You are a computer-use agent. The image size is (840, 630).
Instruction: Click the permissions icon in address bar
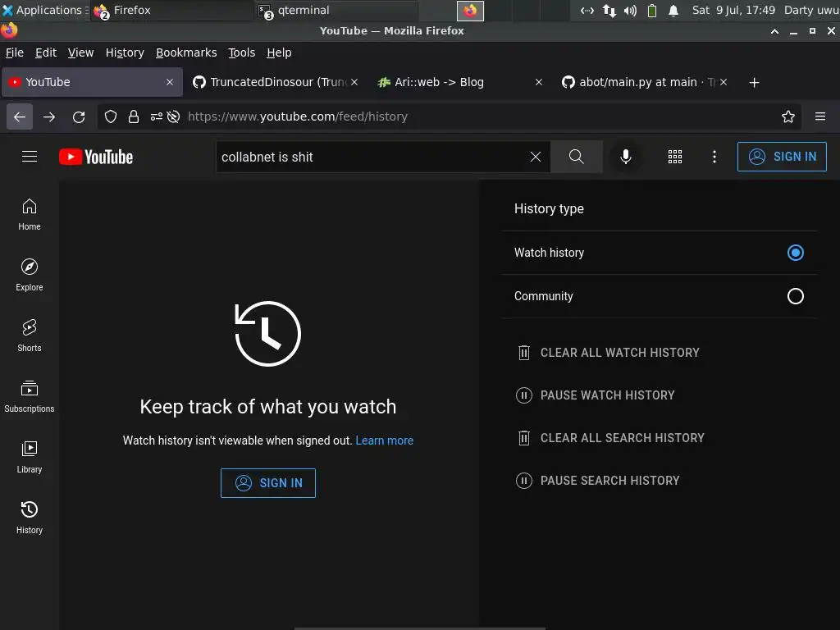(x=157, y=116)
